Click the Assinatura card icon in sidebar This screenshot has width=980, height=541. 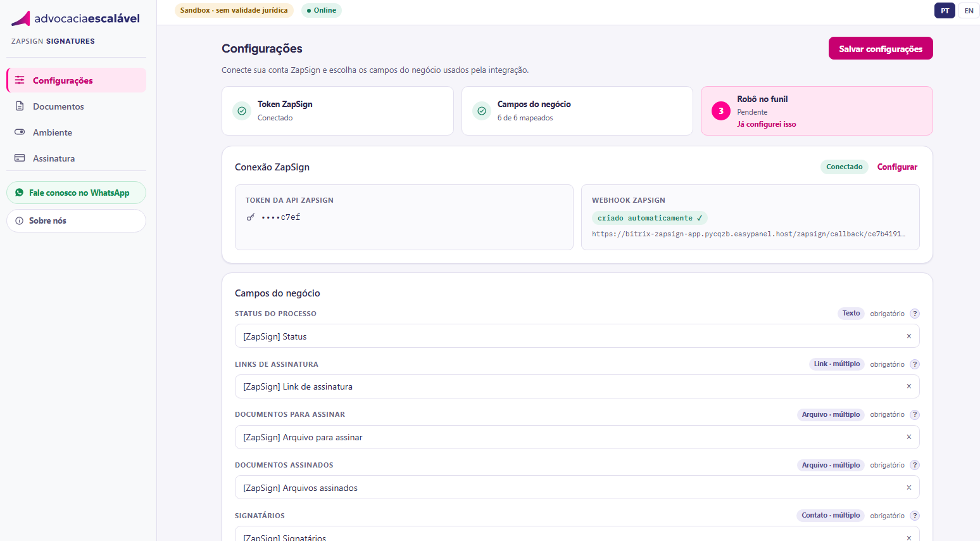coord(20,158)
